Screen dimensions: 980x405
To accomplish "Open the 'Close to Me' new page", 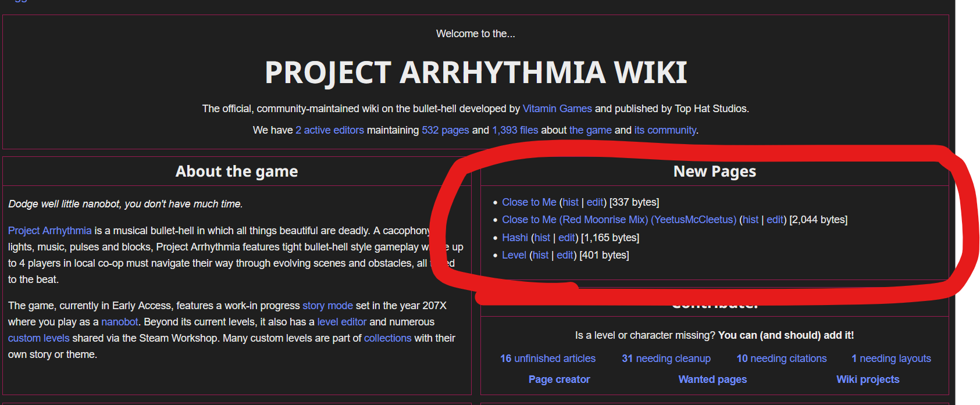I will point(529,202).
